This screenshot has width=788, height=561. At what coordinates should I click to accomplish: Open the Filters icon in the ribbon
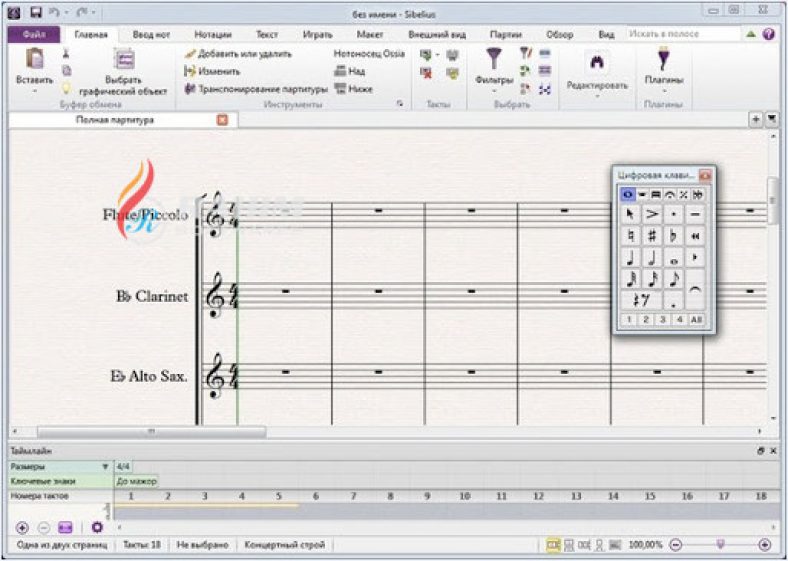[x=494, y=66]
